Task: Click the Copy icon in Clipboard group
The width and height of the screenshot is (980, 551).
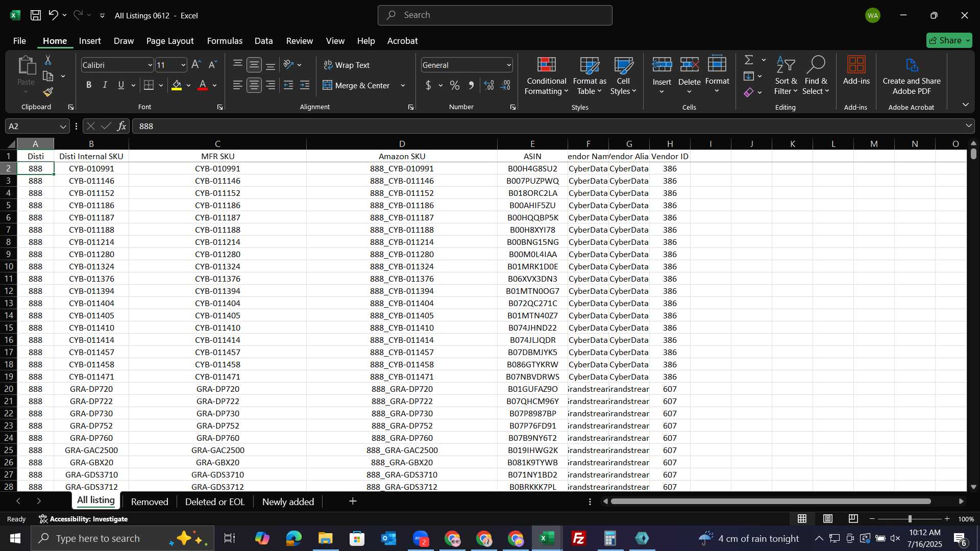Action: pos(48,77)
